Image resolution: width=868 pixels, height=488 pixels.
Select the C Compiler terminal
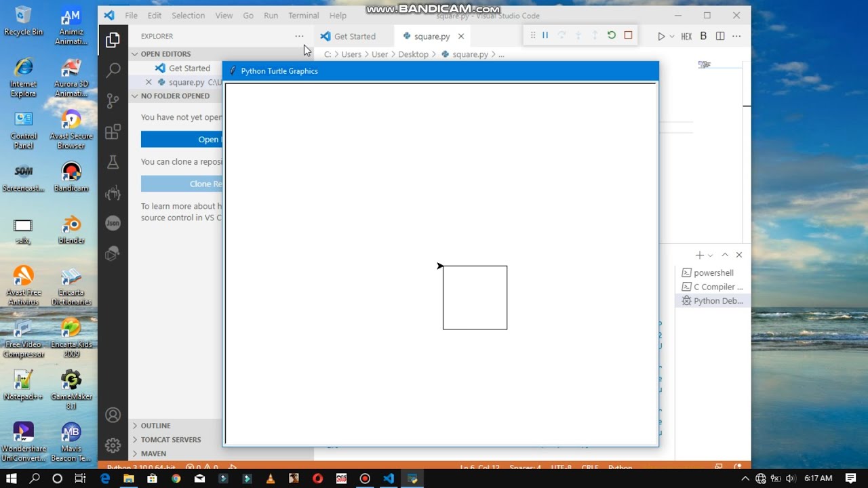click(x=713, y=287)
